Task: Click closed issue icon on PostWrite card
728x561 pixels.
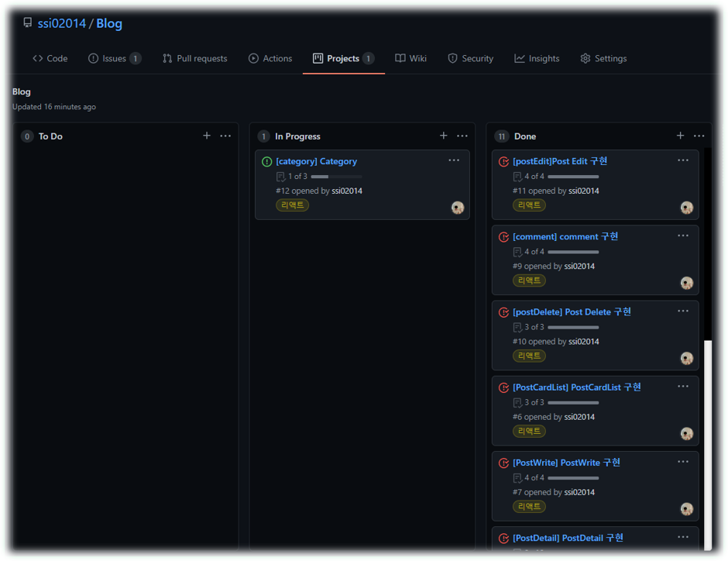Action: (503, 463)
